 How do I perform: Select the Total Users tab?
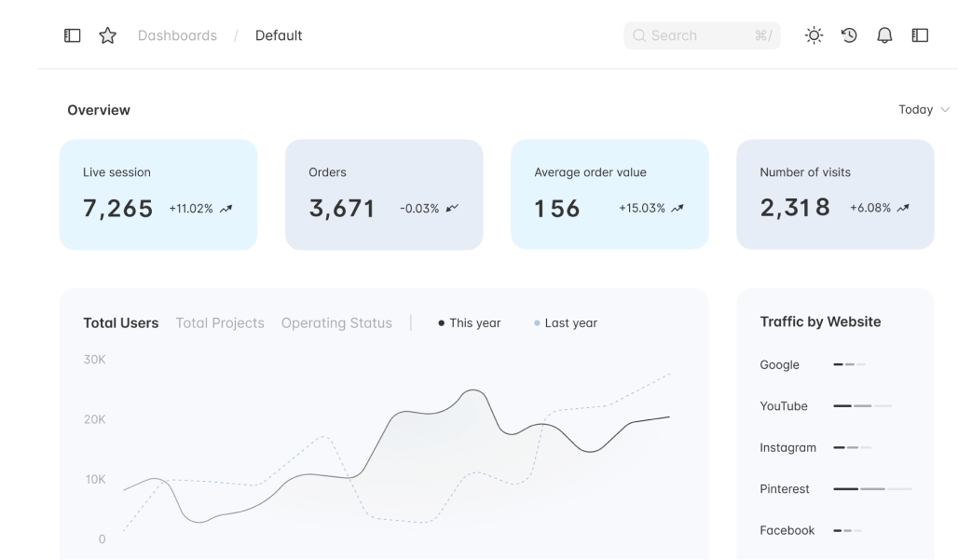[121, 323]
